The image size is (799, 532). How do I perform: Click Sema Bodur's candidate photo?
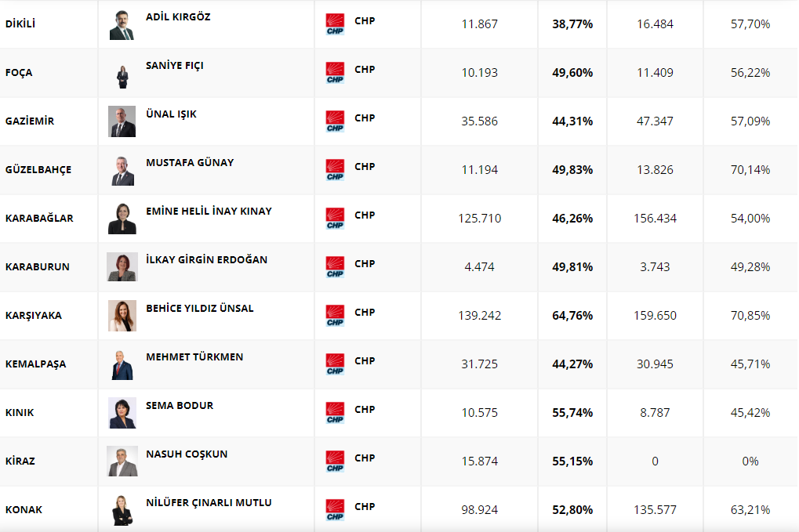point(122,413)
